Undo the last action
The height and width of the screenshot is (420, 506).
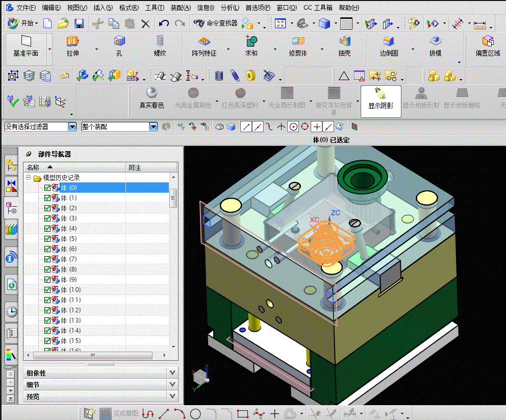[x=164, y=23]
